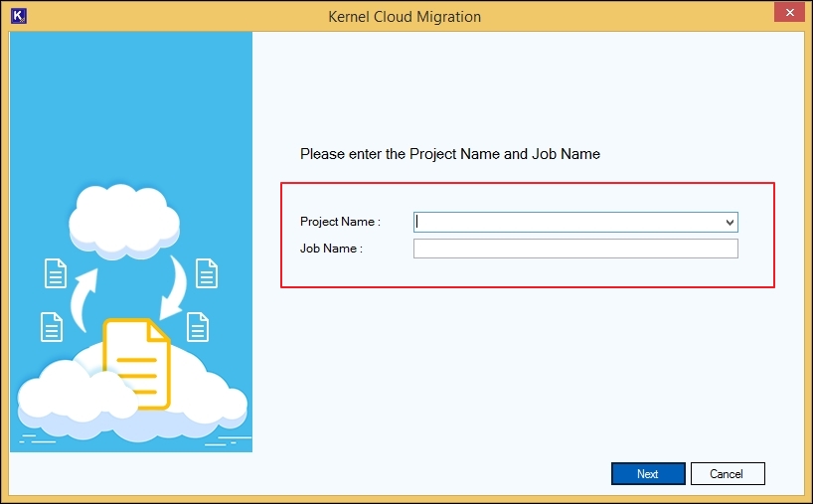Click the Next button
This screenshot has width=813, height=504.
click(x=648, y=473)
